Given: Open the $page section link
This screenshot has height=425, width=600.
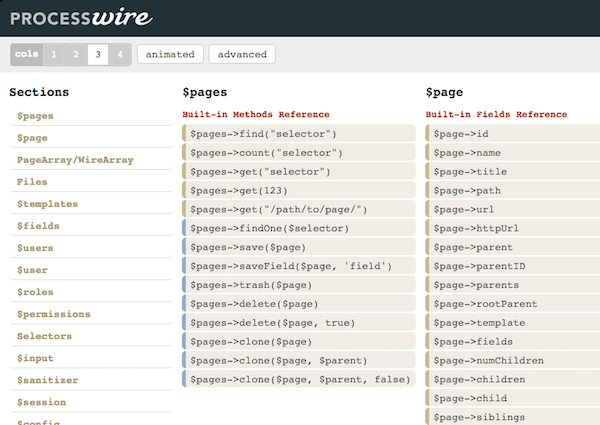Looking at the screenshot, I should coord(91,138).
